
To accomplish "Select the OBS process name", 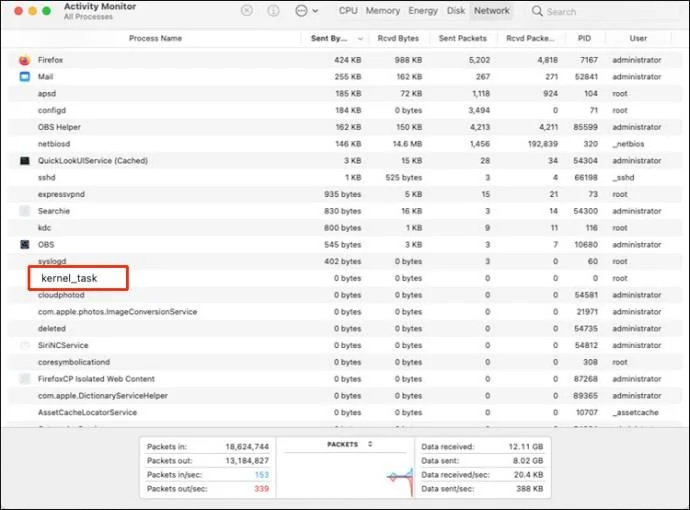I will click(x=46, y=245).
